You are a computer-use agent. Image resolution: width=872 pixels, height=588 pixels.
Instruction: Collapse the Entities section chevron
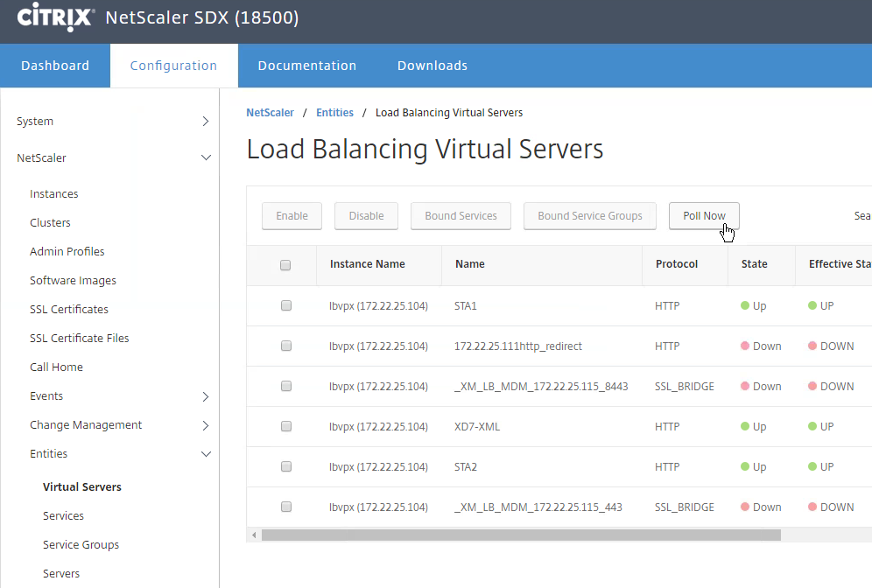(x=206, y=454)
